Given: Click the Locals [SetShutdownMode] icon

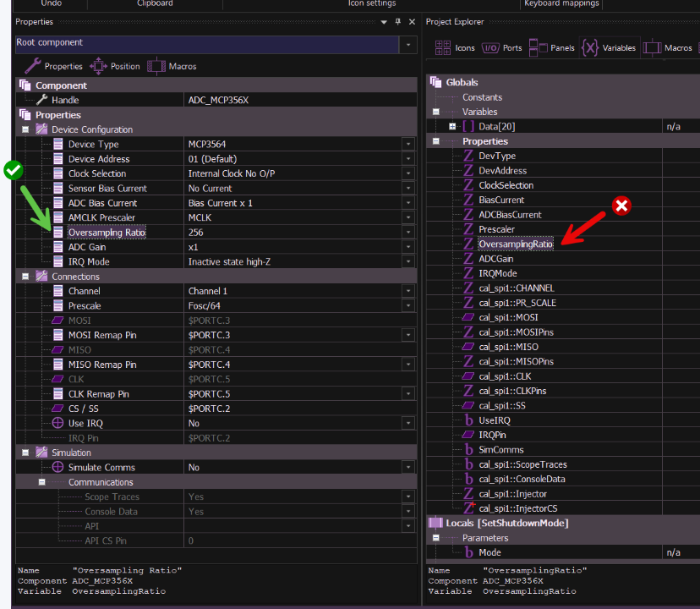Looking at the screenshot, I should tap(435, 523).
